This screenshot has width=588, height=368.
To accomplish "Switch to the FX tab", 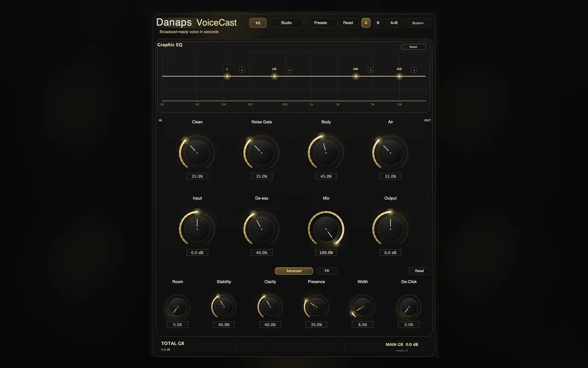I will pyautogui.click(x=327, y=271).
